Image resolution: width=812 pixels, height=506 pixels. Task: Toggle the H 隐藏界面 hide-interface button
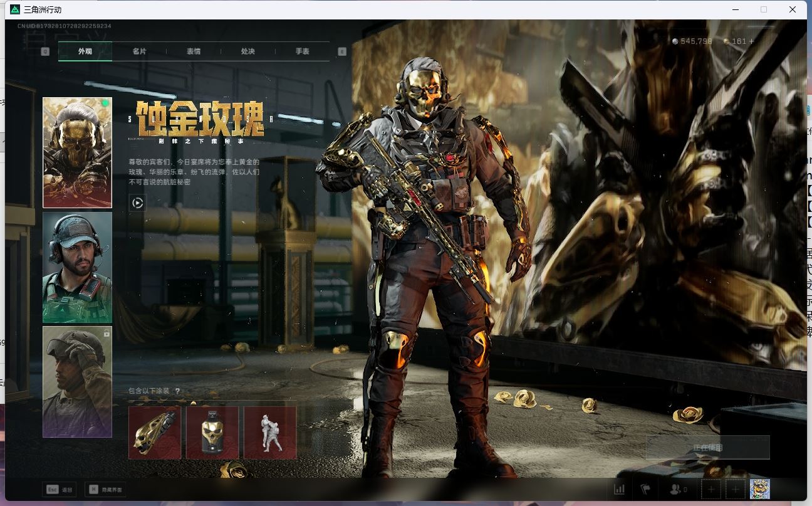tap(105, 490)
